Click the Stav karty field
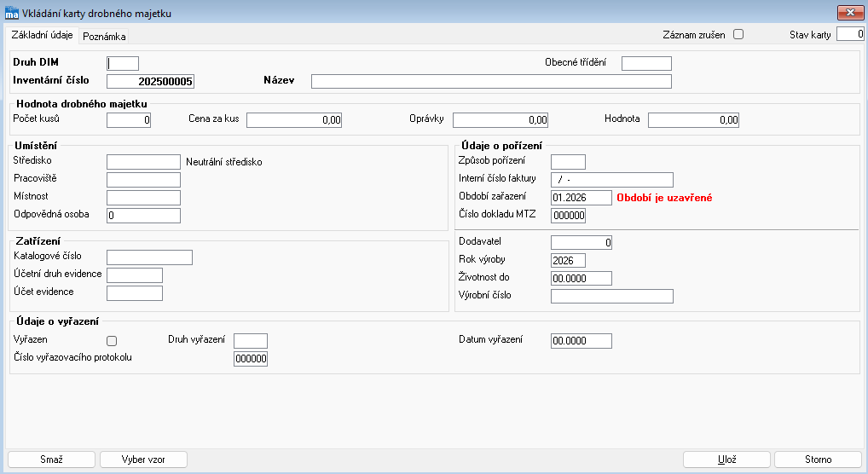 850,34
